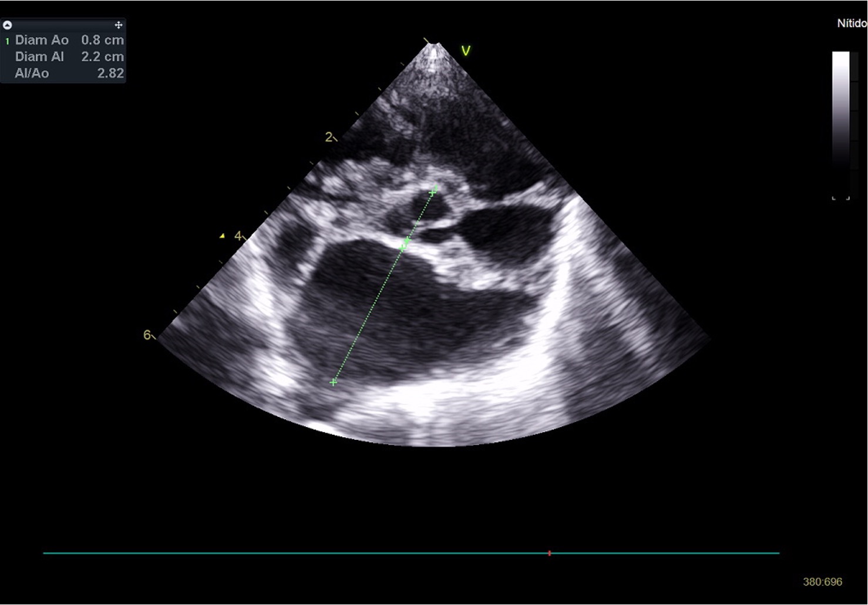This screenshot has height=605, width=868.
Task: Click the depth scale marker 2
Action: point(328,137)
